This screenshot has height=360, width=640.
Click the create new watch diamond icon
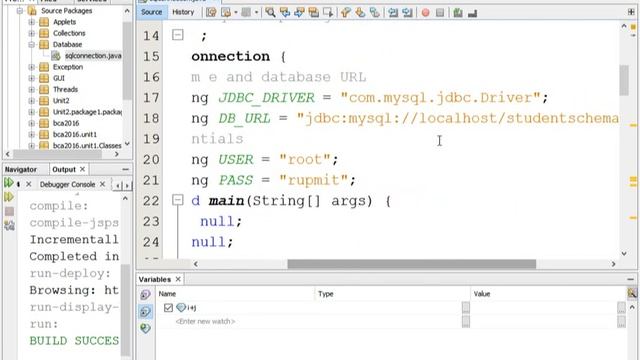point(145,328)
